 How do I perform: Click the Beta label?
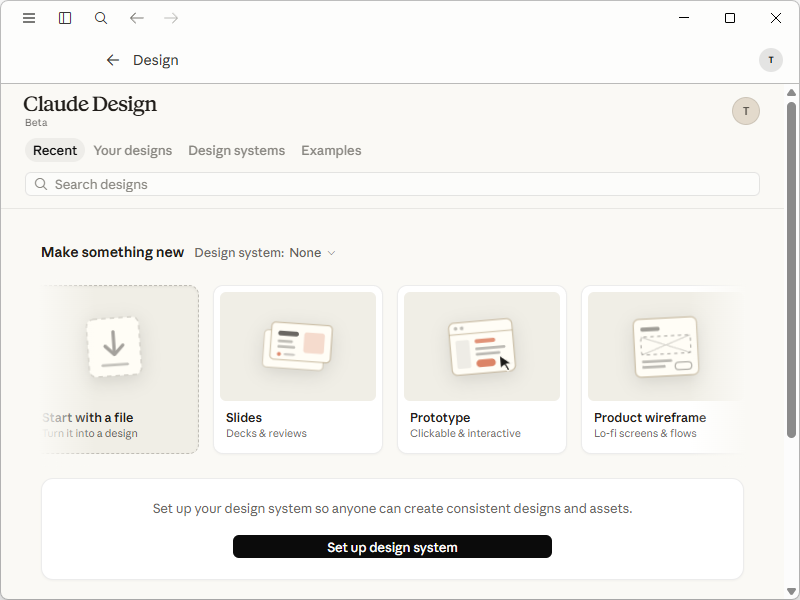click(x=36, y=122)
